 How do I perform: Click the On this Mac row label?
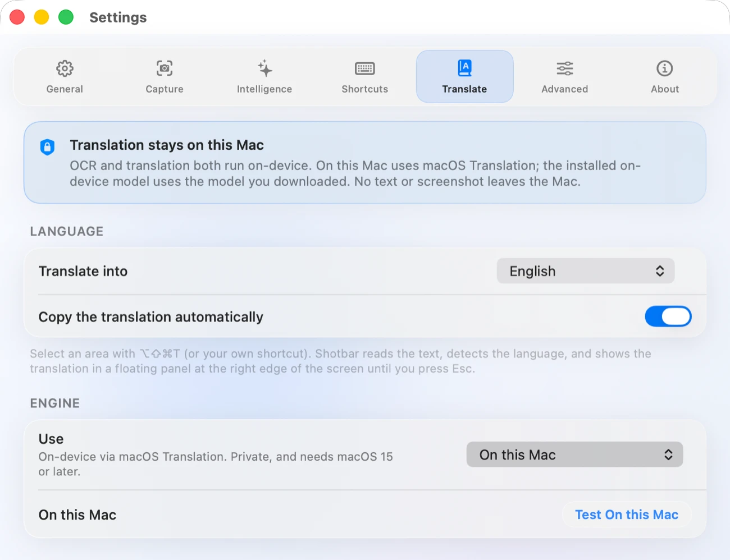(x=77, y=515)
